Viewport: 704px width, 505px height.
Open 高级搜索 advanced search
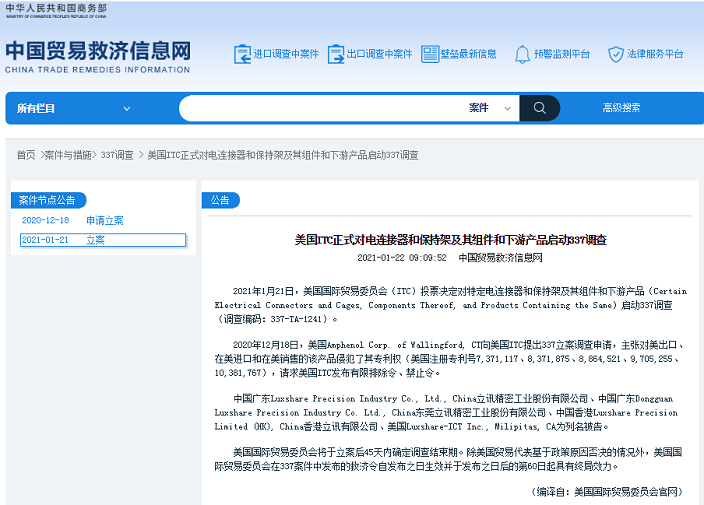[621, 108]
